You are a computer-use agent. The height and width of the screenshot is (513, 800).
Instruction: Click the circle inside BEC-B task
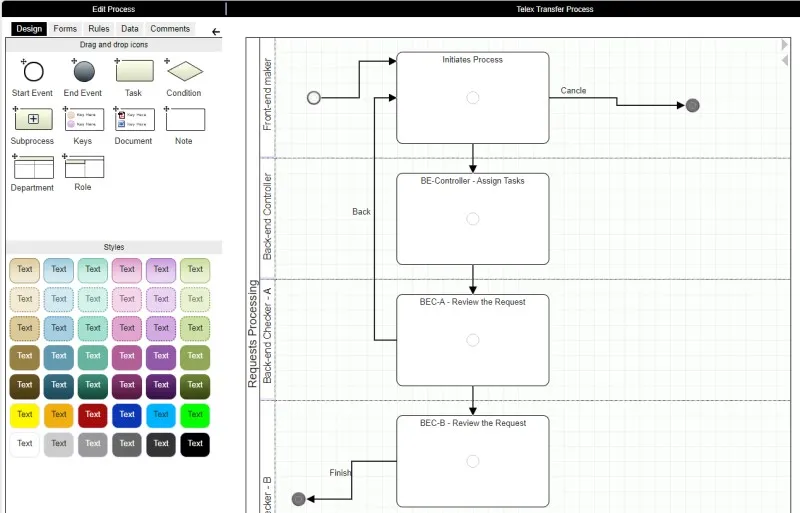click(x=473, y=461)
